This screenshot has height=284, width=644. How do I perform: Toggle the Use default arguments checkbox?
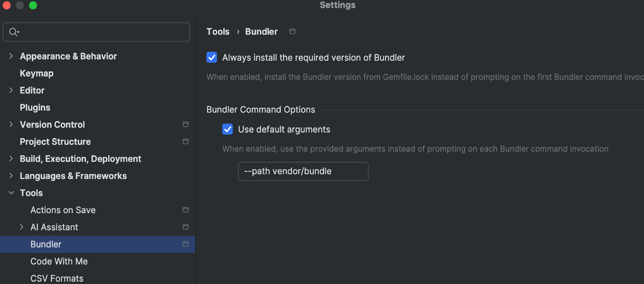click(x=227, y=129)
